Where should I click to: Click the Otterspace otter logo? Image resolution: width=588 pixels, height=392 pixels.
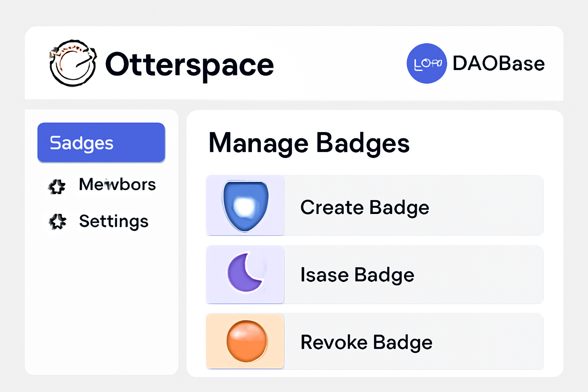click(72, 64)
